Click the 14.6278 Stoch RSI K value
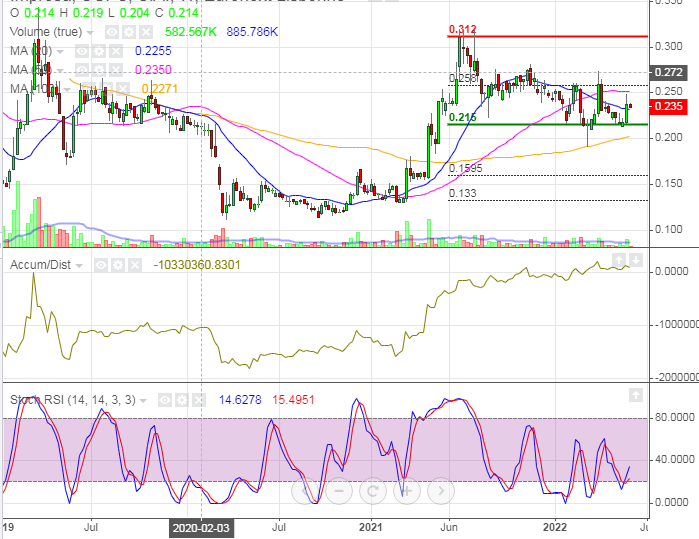Viewport: 699px width, 539px height. 240,399
